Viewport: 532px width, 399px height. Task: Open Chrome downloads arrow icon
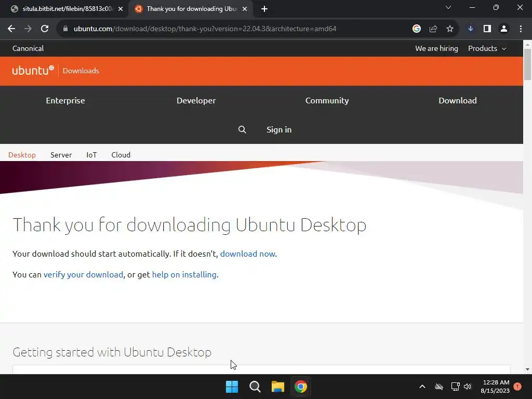pyautogui.click(x=470, y=29)
